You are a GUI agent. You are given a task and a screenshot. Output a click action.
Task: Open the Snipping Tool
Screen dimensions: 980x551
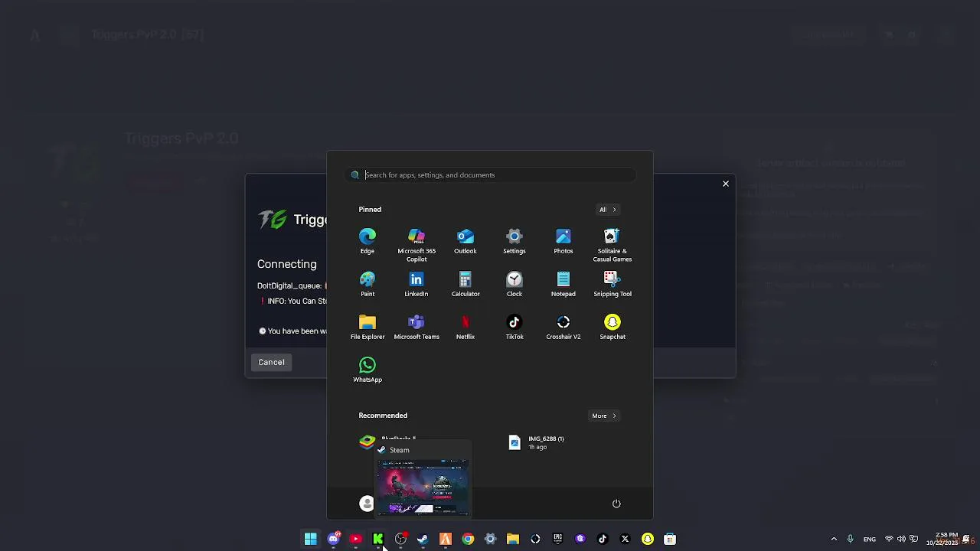612,283
